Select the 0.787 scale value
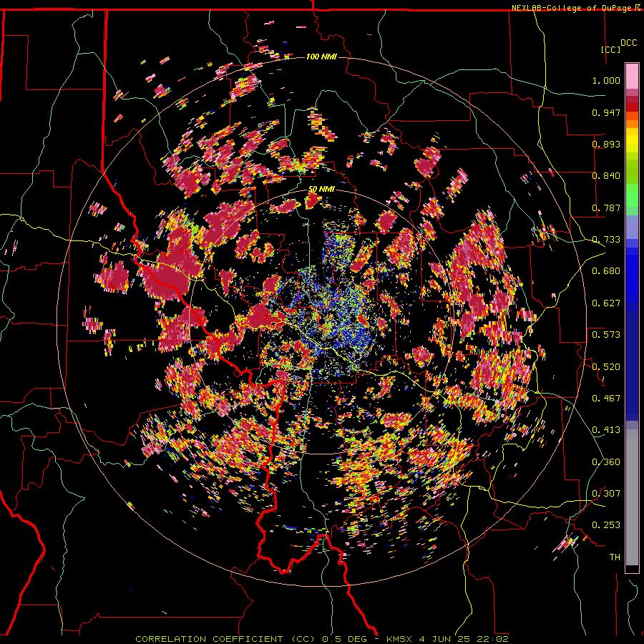Viewport: 644px width, 644px height. [606, 208]
